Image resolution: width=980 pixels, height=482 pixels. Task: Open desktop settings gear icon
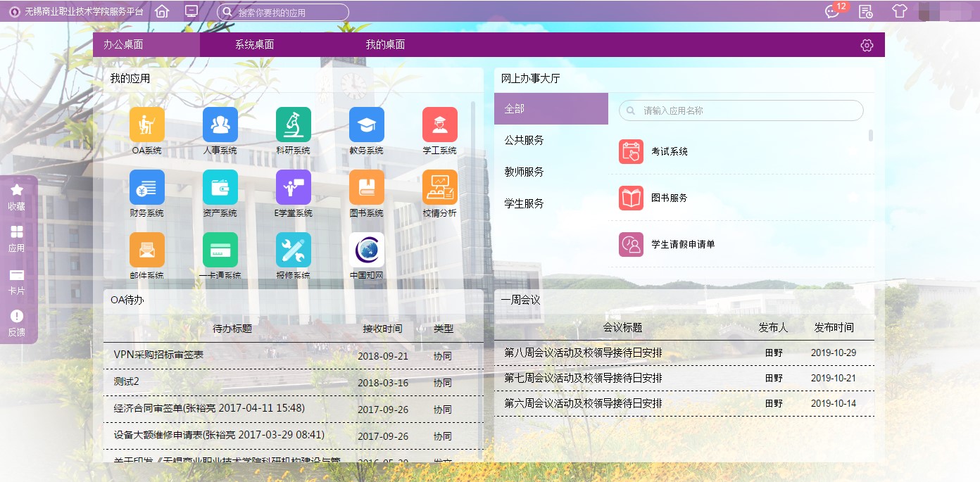click(867, 45)
